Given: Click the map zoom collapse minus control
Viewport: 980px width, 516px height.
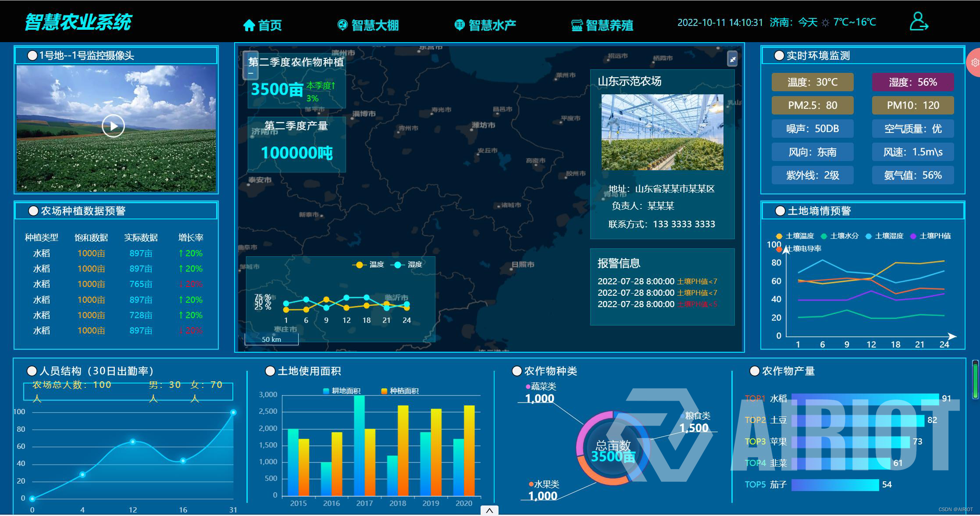Looking at the screenshot, I should pos(252,72).
